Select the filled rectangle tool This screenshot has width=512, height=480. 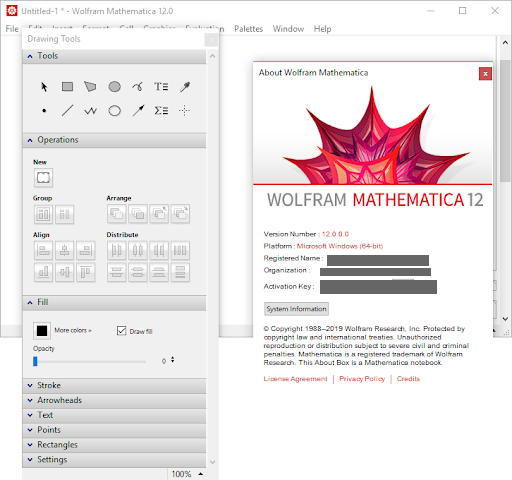point(67,87)
